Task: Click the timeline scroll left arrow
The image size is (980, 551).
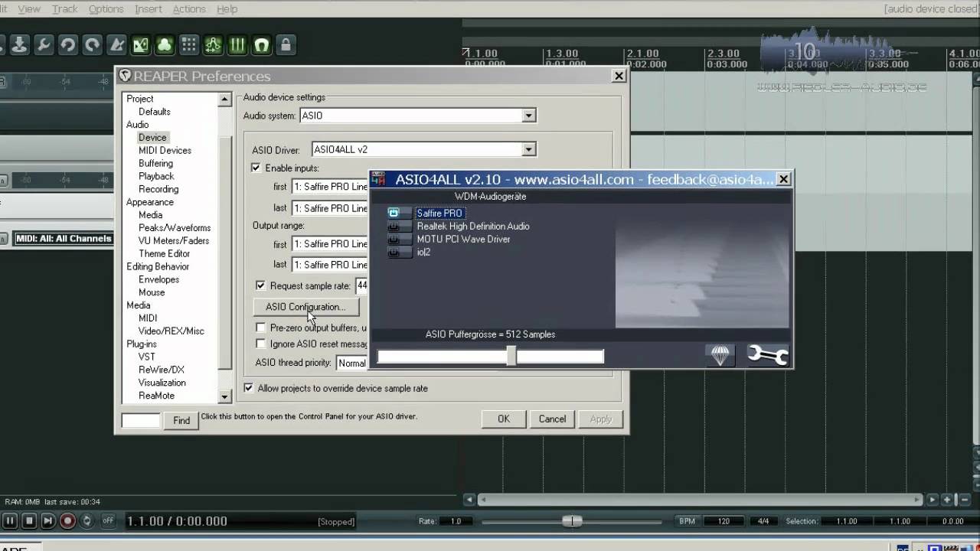Action: click(x=470, y=500)
